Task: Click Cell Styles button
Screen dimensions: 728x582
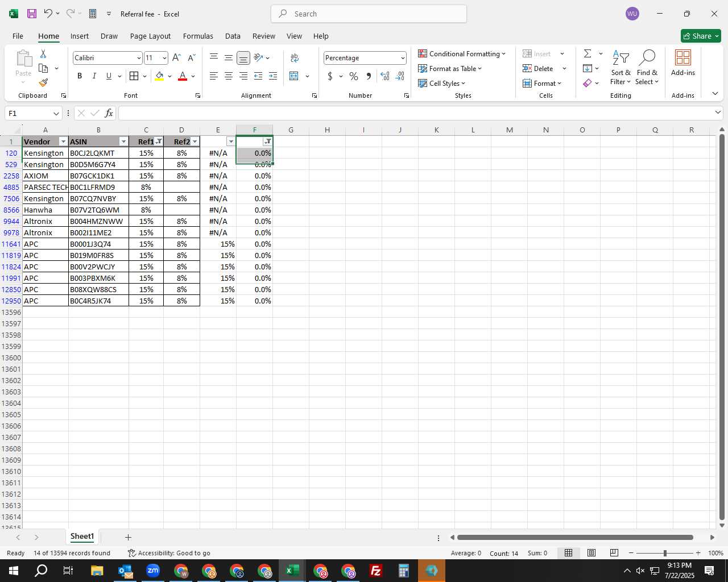Action: [442, 83]
